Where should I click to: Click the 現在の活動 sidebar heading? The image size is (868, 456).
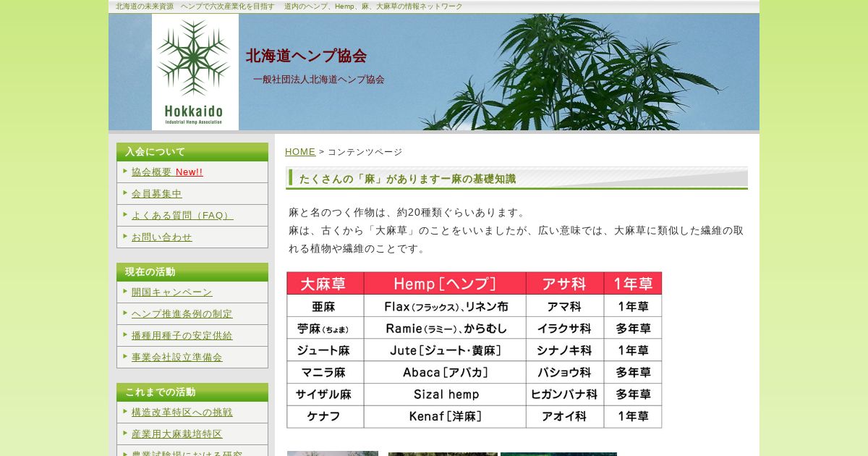point(192,272)
